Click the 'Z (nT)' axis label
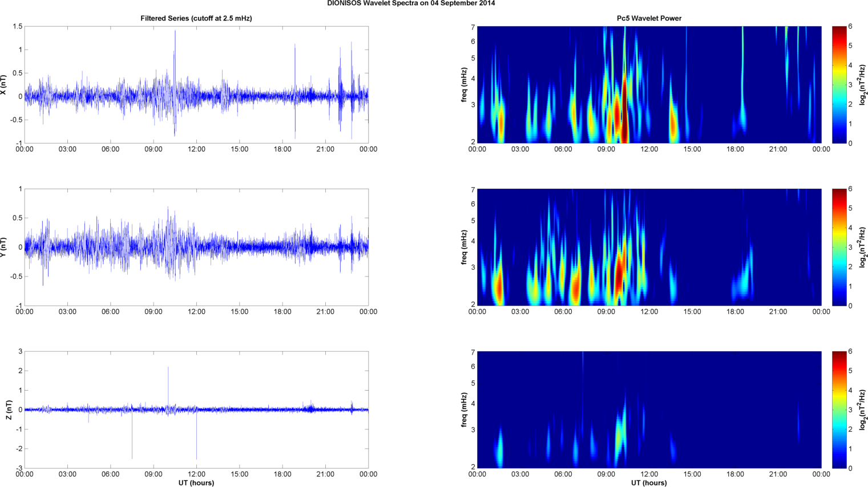This screenshot has width=868, height=487. [9, 409]
